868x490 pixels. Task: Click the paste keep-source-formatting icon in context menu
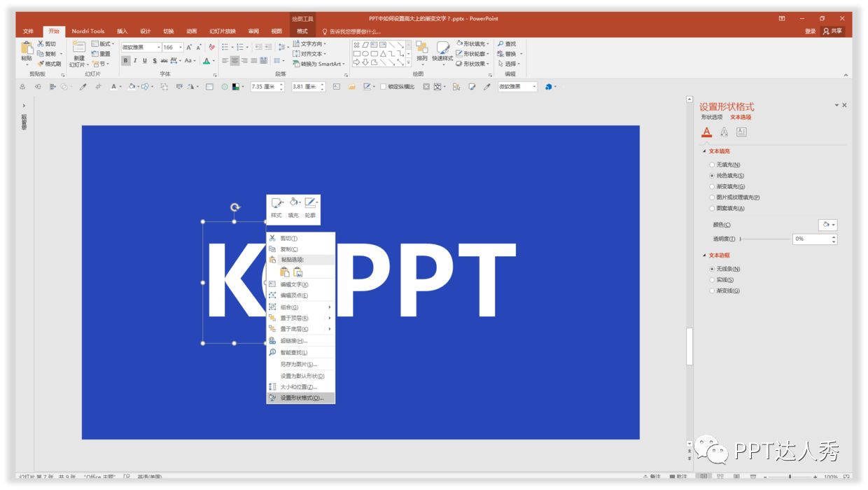(285, 272)
